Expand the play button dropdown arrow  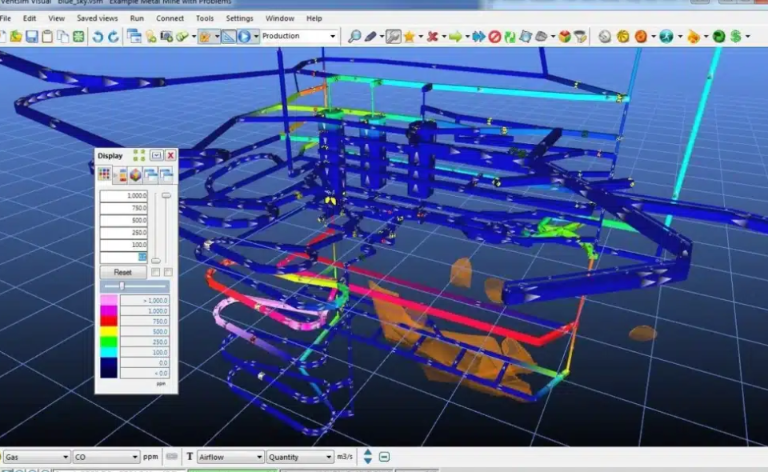pyautogui.click(x=256, y=37)
